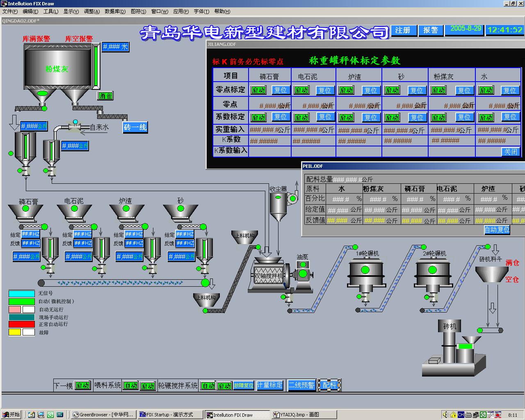
Task: Toggle 启动 for 下一模 in bottom bar
Action: (x=82, y=386)
